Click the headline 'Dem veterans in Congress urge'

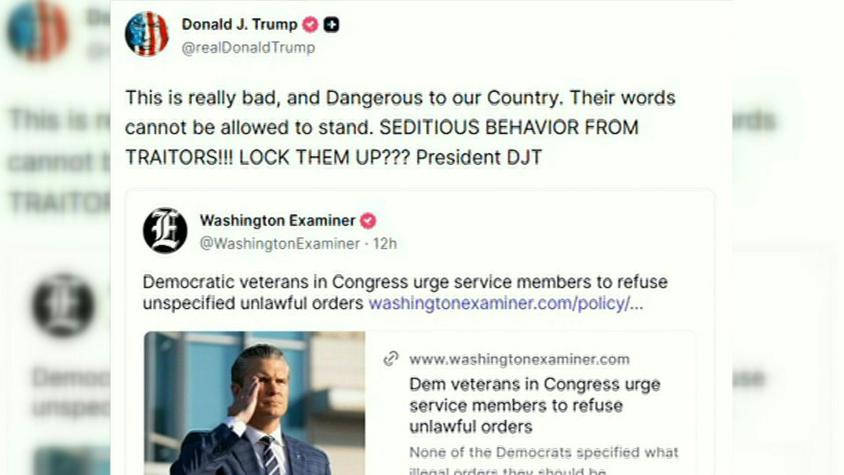click(x=534, y=385)
